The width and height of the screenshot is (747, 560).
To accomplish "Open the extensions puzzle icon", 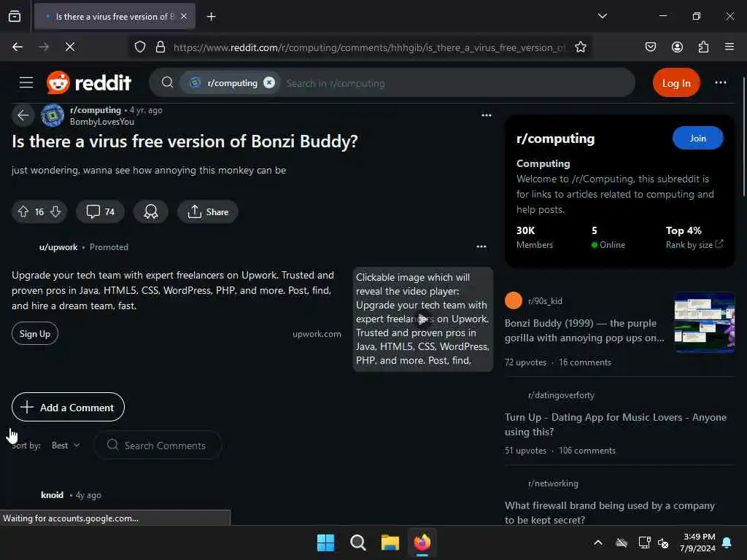I will pos(703,47).
